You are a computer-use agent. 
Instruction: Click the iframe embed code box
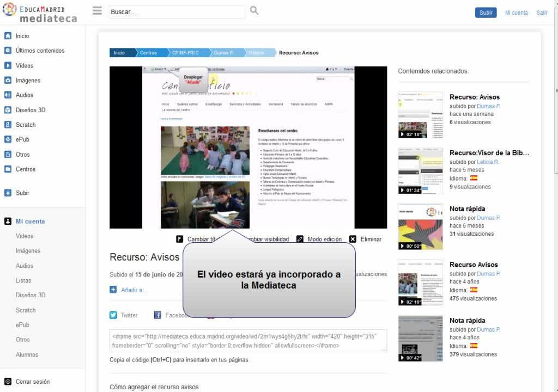(248, 341)
